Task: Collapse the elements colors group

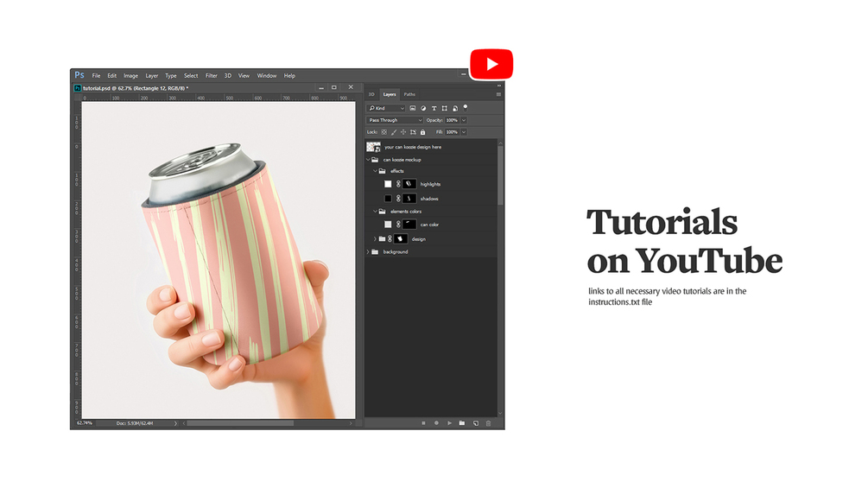Action: (x=375, y=212)
